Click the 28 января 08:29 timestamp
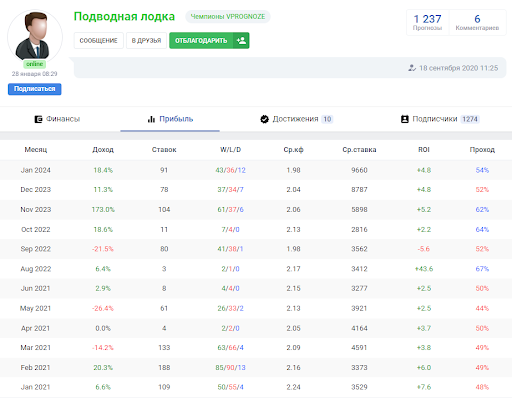Viewport: 512px width, 405px height. point(35,74)
